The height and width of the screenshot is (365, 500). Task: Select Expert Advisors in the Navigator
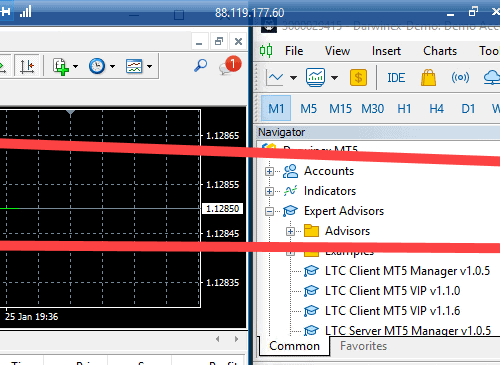pos(344,211)
